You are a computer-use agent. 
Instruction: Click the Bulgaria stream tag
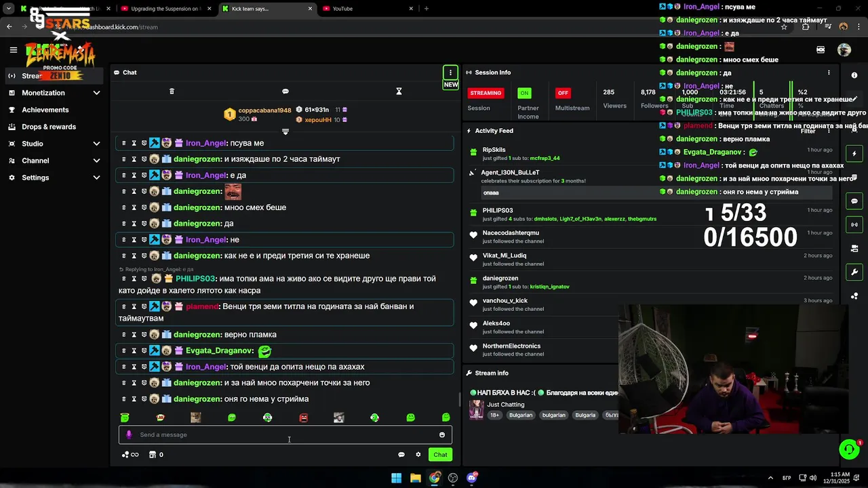tap(585, 415)
